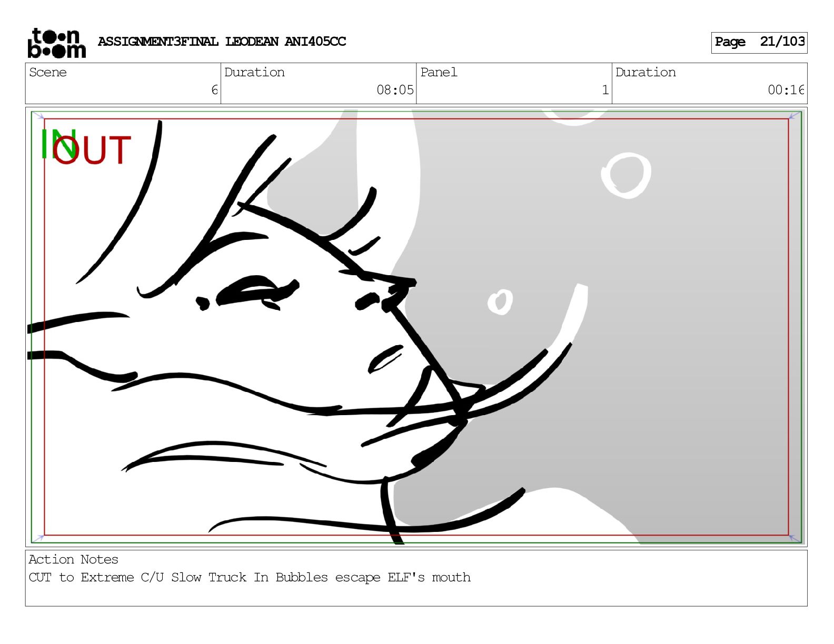Image resolution: width=834 pixels, height=644 pixels.
Task: Click the green IN camera marker
Action: [58, 144]
